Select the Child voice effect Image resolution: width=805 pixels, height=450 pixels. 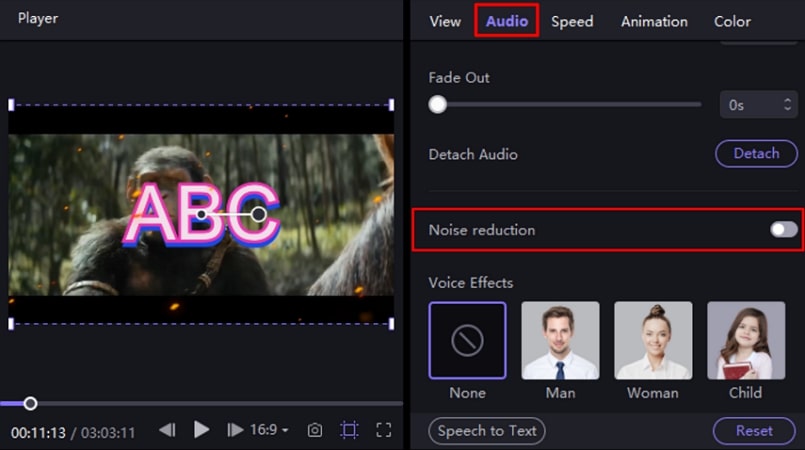click(x=746, y=340)
